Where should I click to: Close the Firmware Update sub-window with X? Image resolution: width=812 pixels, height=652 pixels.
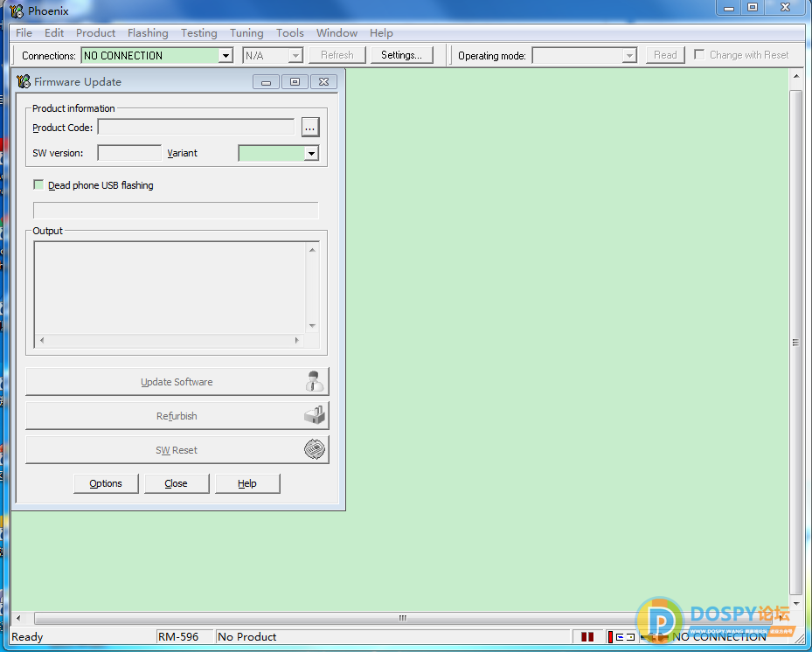tap(323, 82)
